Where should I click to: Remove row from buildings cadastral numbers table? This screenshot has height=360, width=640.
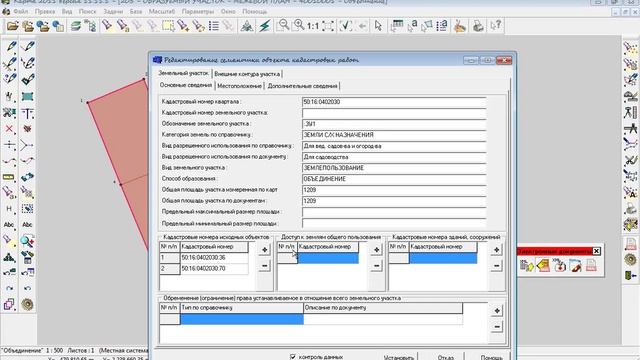click(496, 266)
